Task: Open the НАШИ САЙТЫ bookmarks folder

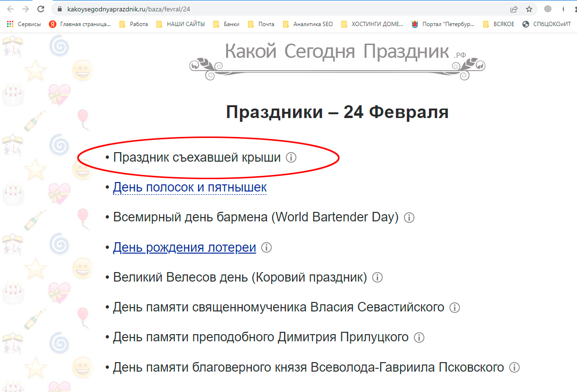Action: 181,24
